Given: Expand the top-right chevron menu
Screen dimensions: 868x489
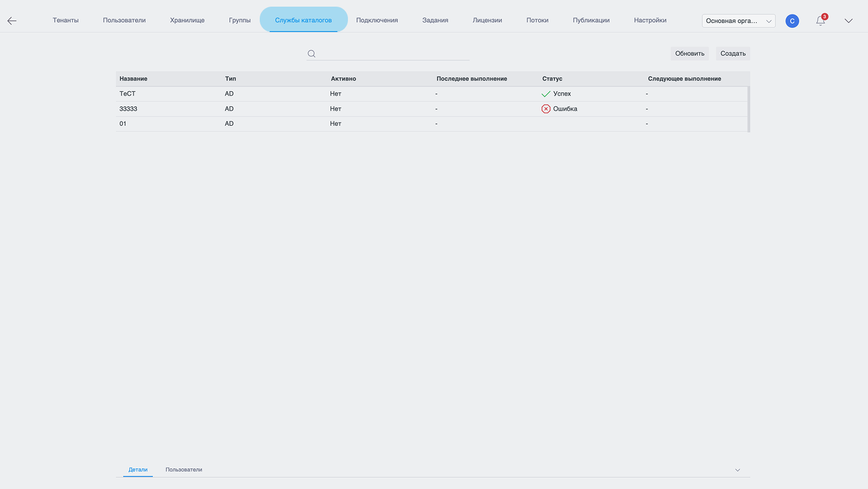Looking at the screenshot, I should click(849, 21).
